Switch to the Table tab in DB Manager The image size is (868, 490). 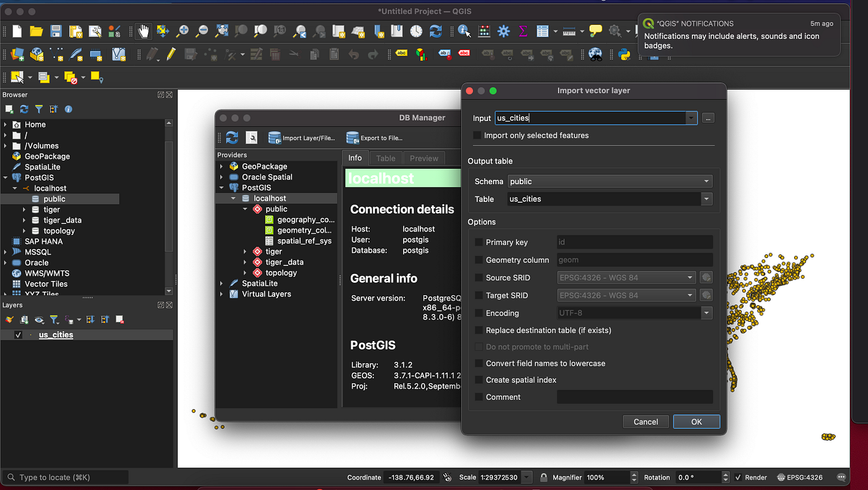pyautogui.click(x=386, y=158)
